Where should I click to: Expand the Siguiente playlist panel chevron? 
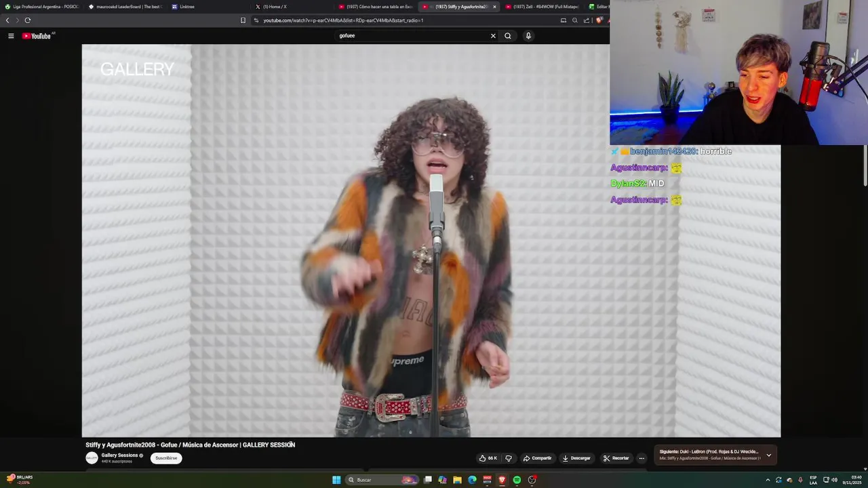pos(768,455)
